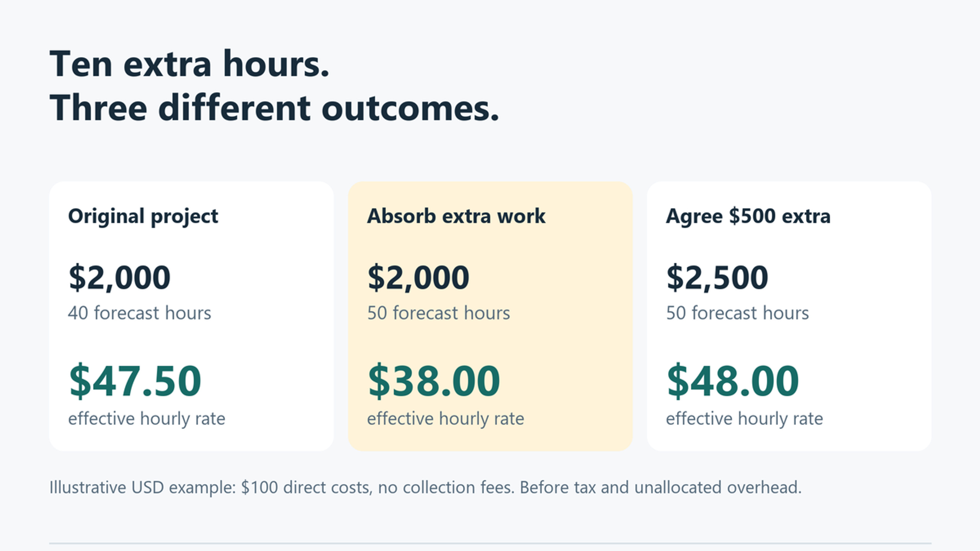Click the Agree $500 extra heading
This screenshot has width=980, height=551.
pos(748,216)
